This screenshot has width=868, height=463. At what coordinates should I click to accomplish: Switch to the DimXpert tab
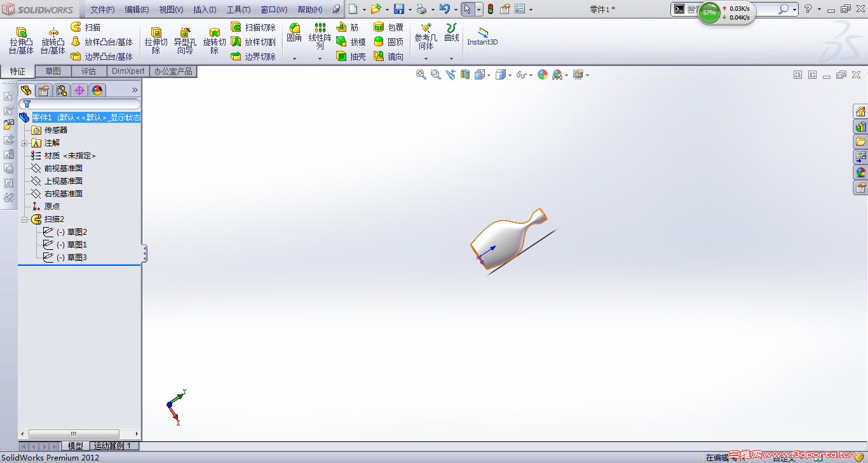(128, 71)
